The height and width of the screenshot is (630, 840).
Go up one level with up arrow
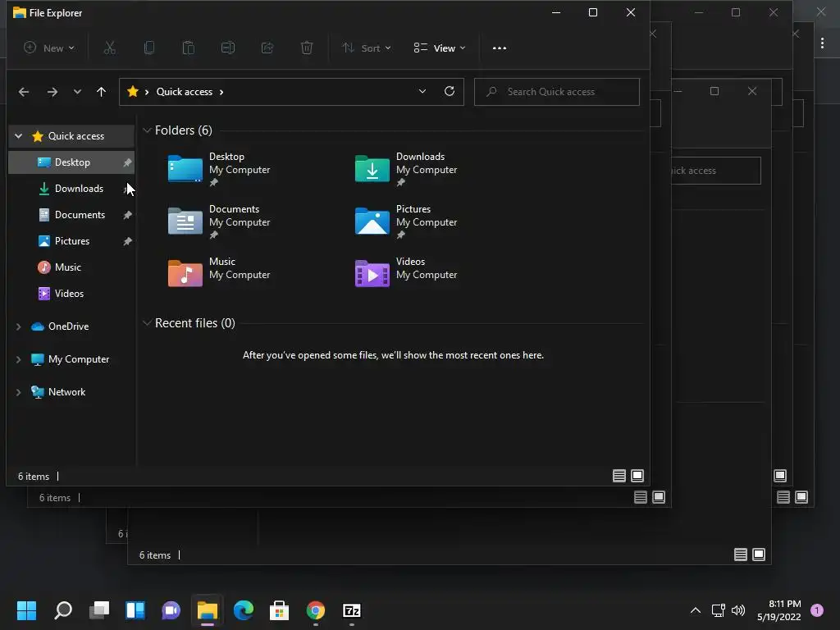pyautogui.click(x=101, y=92)
